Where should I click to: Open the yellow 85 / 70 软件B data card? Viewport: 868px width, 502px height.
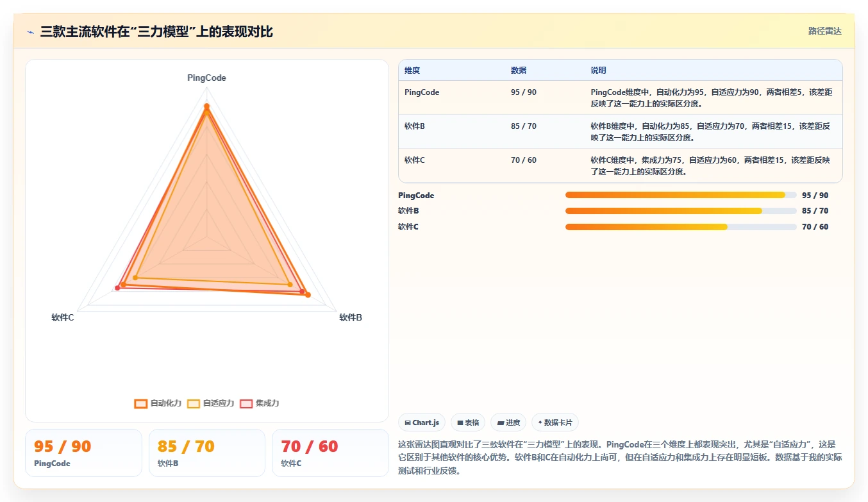click(x=207, y=453)
